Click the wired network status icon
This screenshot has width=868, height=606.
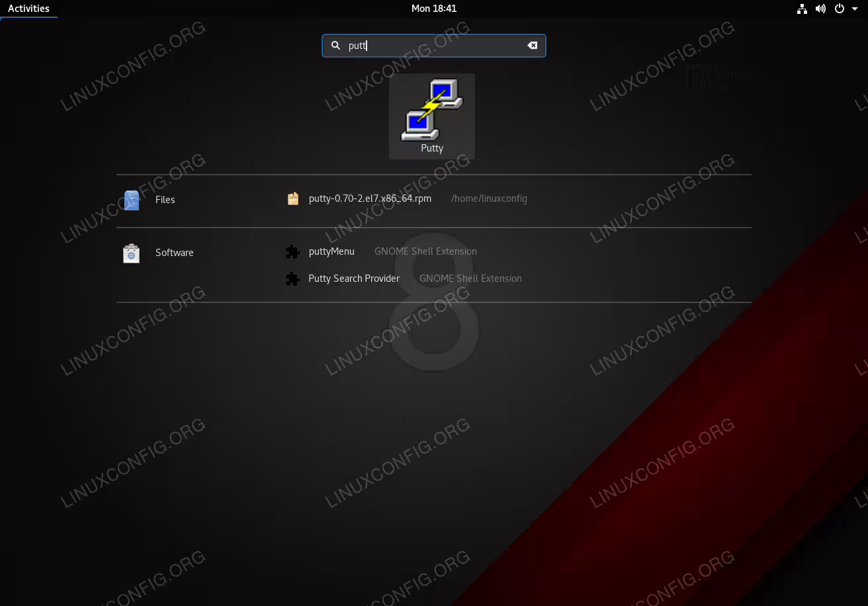802,9
